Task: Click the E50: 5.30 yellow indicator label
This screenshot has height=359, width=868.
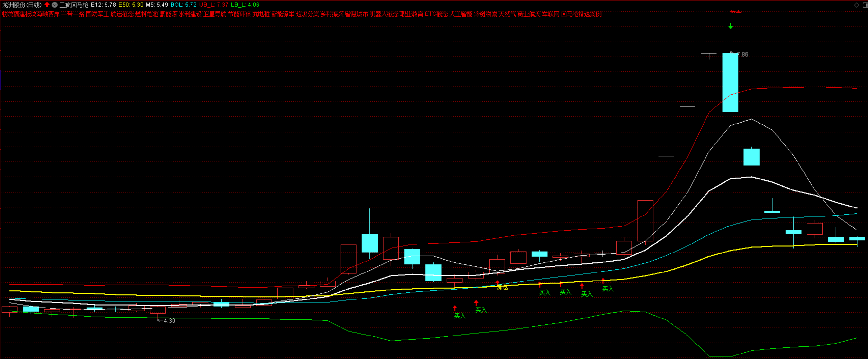Action: (131, 5)
